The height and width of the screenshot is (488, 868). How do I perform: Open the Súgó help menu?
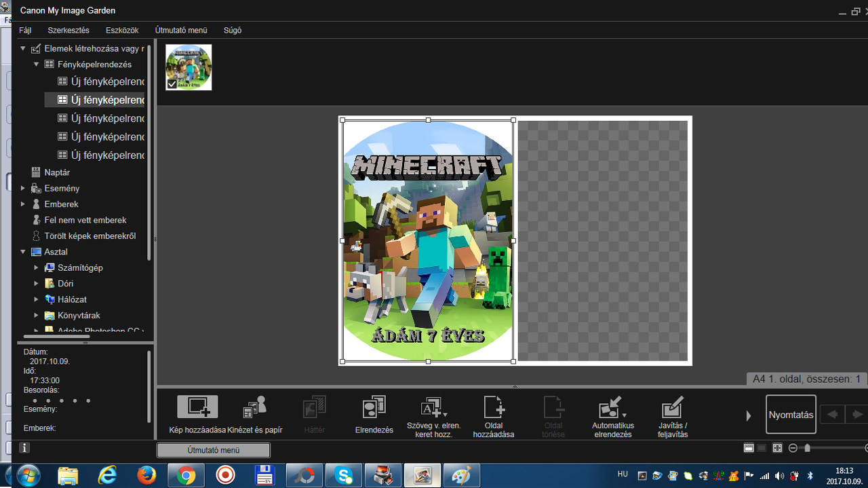pos(233,30)
